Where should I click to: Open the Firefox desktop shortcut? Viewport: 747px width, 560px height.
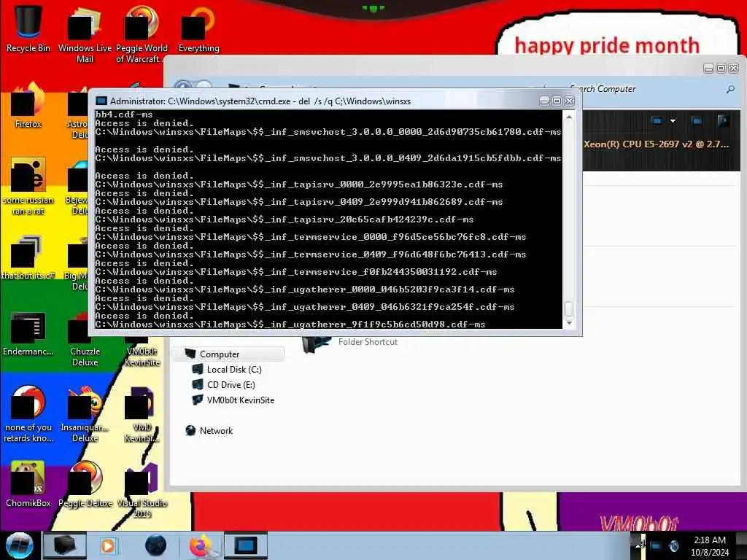[28, 106]
